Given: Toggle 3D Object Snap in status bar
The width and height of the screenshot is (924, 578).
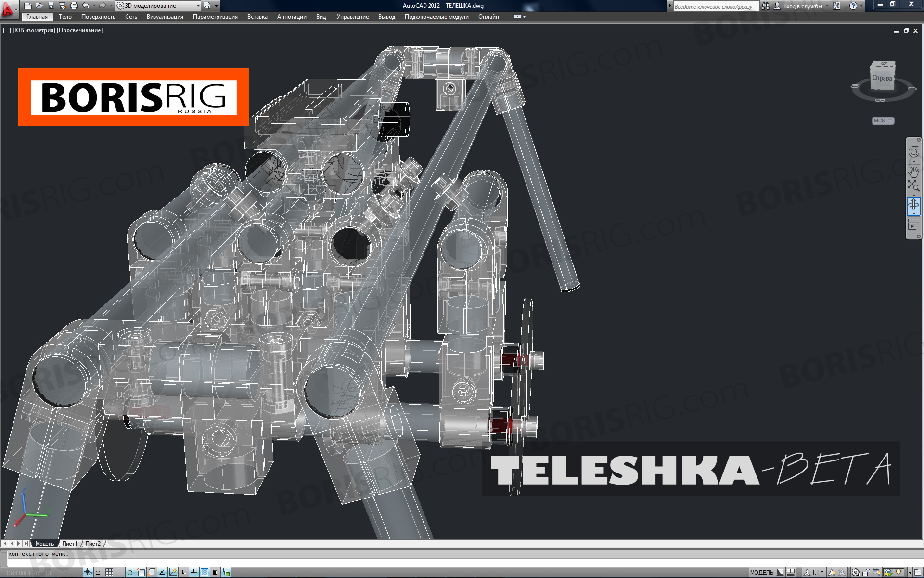Looking at the screenshot, I should coord(152,572).
